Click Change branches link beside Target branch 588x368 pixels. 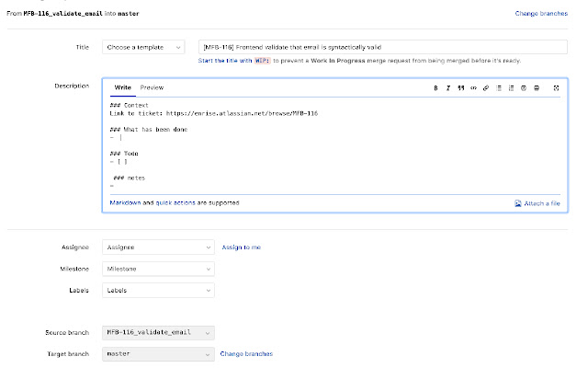[x=246, y=354]
